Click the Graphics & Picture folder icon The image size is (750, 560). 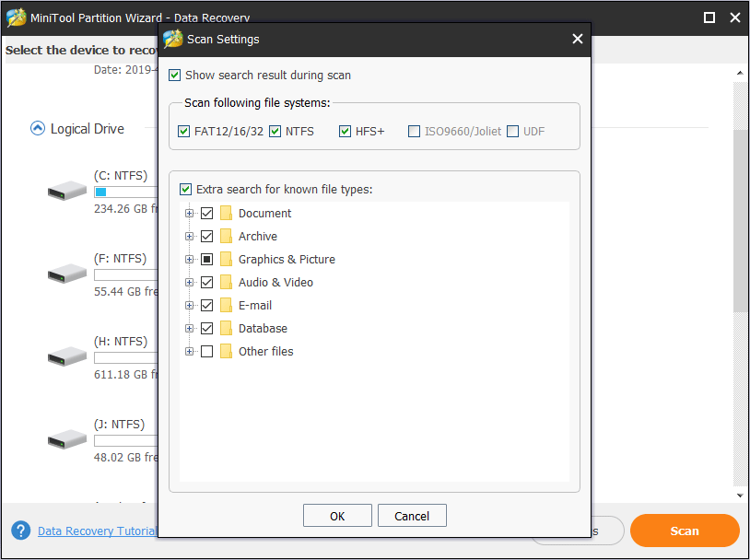pyautogui.click(x=226, y=259)
